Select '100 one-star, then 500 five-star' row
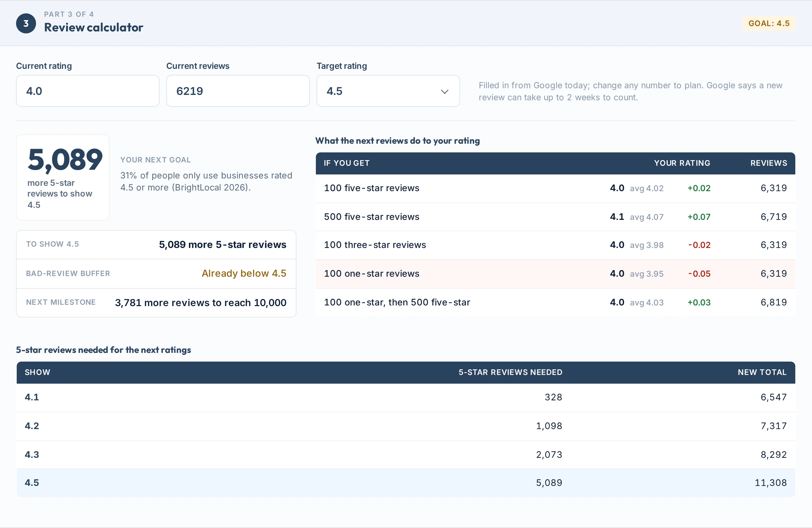Screen dimensions: 812x528 [x=556, y=302]
